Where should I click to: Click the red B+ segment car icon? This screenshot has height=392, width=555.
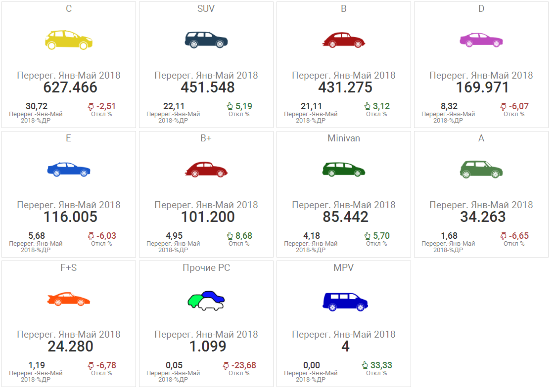click(x=206, y=170)
